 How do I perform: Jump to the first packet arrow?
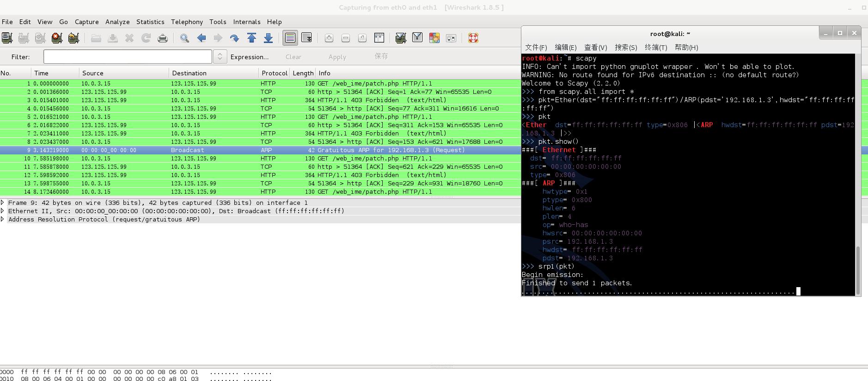[251, 38]
